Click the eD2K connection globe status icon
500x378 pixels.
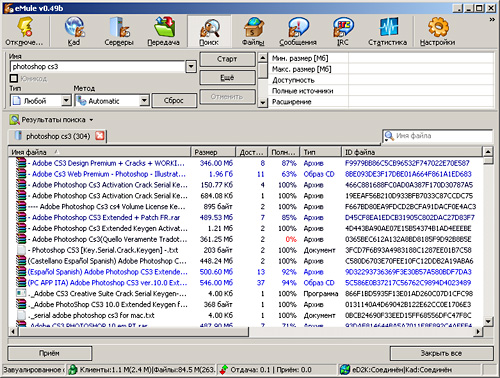coord(345,370)
